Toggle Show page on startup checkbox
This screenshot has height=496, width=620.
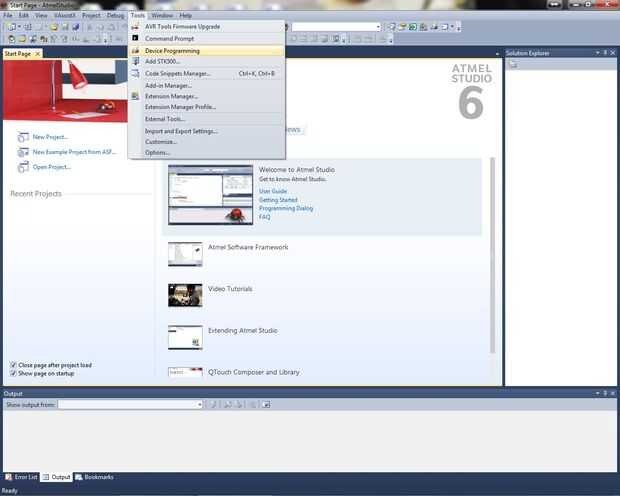coord(13,373)
